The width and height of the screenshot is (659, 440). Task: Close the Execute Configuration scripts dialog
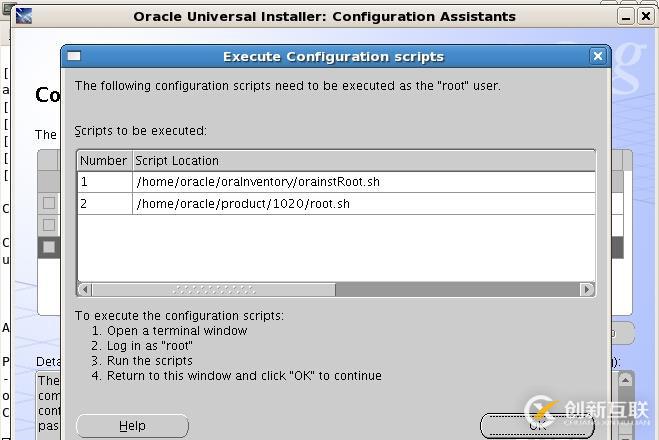coord(598,56)
